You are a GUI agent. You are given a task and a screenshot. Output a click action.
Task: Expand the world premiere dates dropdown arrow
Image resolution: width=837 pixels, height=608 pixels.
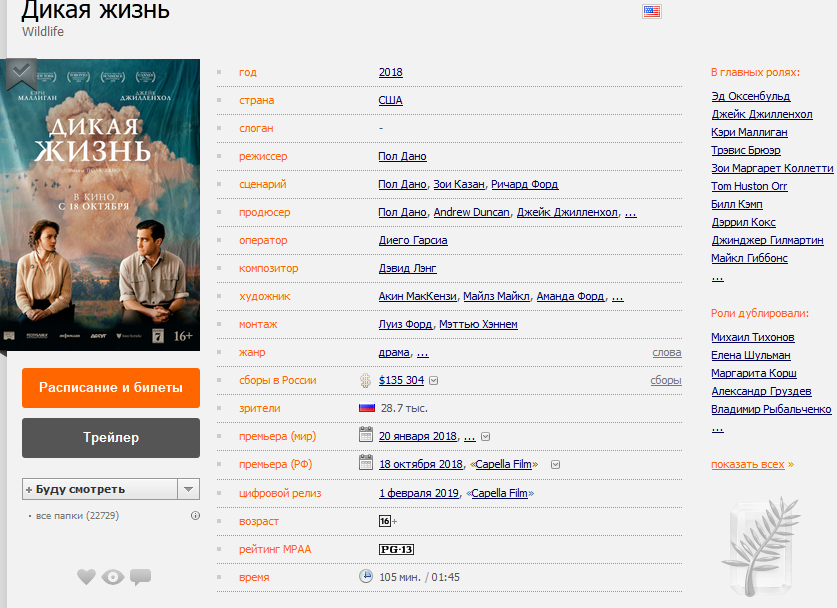click(485, 437)
